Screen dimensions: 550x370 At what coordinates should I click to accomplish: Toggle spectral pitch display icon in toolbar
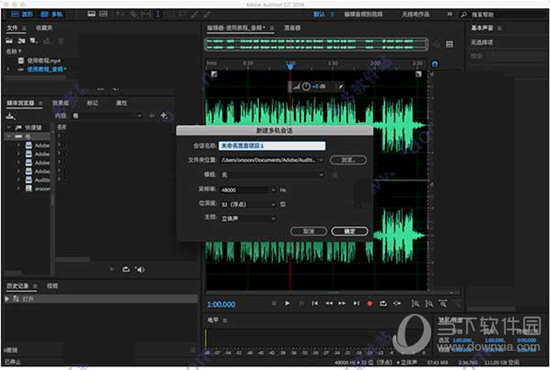[x=103, y=14]
